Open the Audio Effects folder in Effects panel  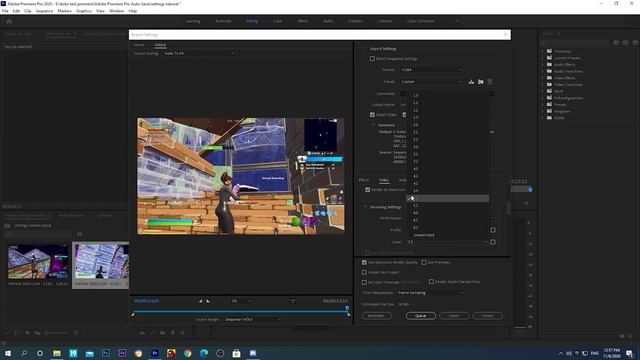(564, 64)
